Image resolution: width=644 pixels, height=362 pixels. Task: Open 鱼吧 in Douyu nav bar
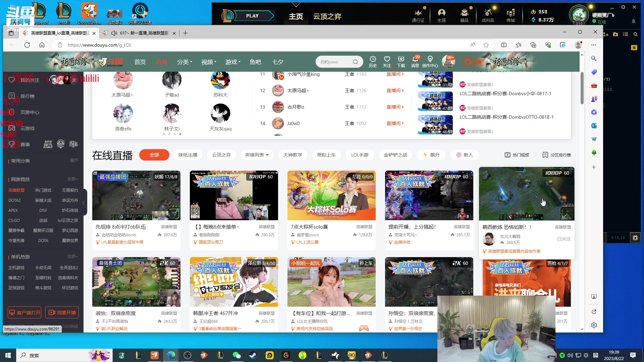pyautogui.click(x=255, y=62)
